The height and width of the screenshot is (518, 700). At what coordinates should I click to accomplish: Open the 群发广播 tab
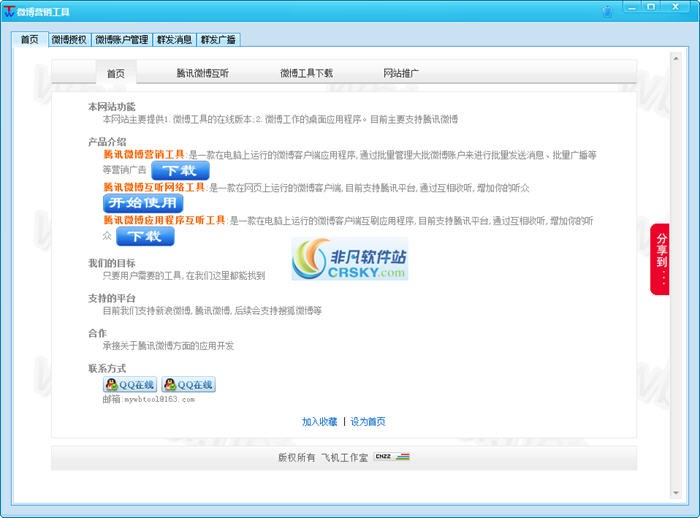(218, 40)
